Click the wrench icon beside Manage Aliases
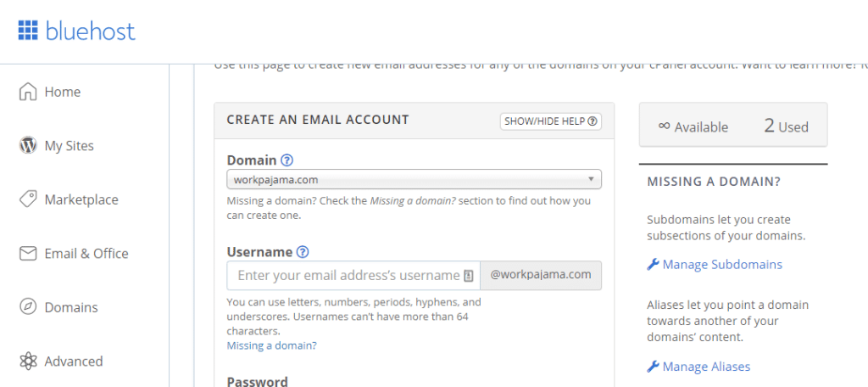This screenshot has width=868, height=387. (654, 367)
